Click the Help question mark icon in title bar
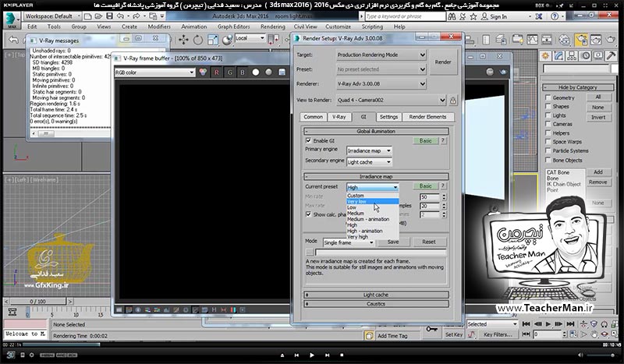 [x=555, y=16]
